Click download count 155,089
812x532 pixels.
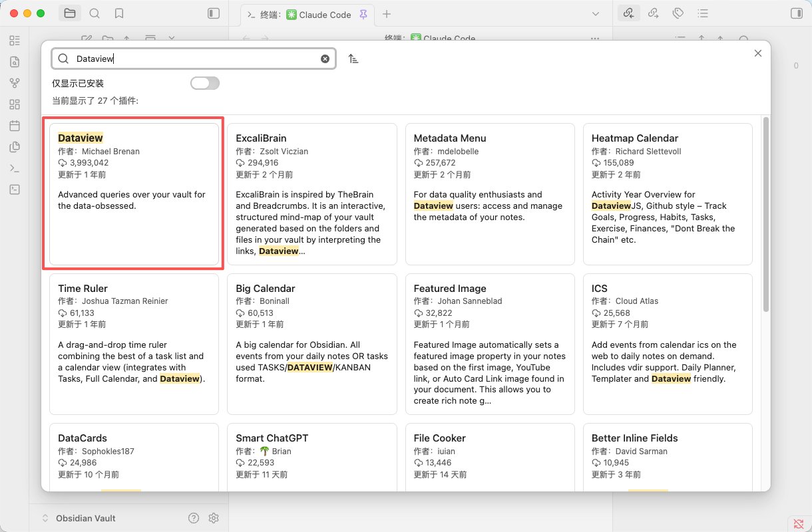click(618, 163)
